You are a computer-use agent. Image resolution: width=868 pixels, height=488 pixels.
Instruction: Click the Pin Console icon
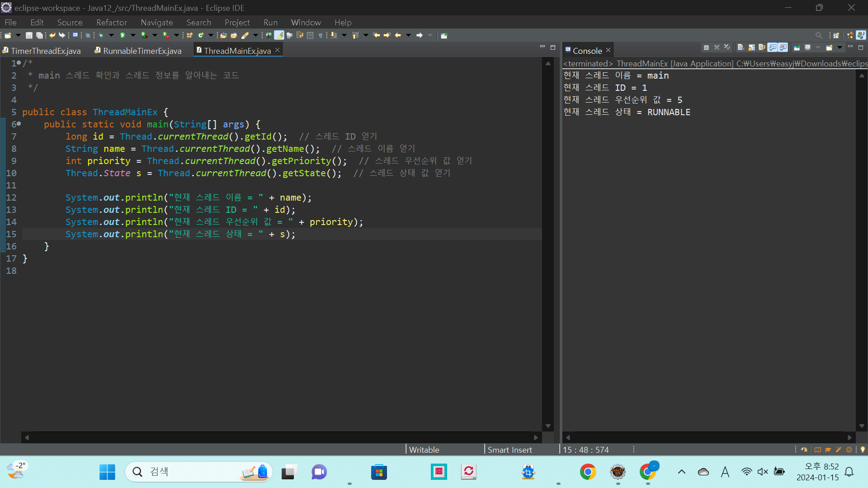click(x=797, y=47)
